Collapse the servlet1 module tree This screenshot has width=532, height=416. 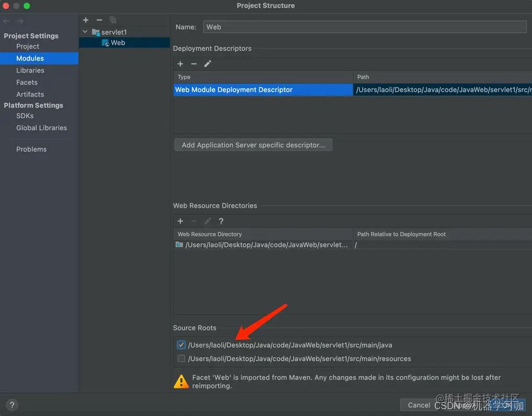pyautogui.click(x=85, y=32)
